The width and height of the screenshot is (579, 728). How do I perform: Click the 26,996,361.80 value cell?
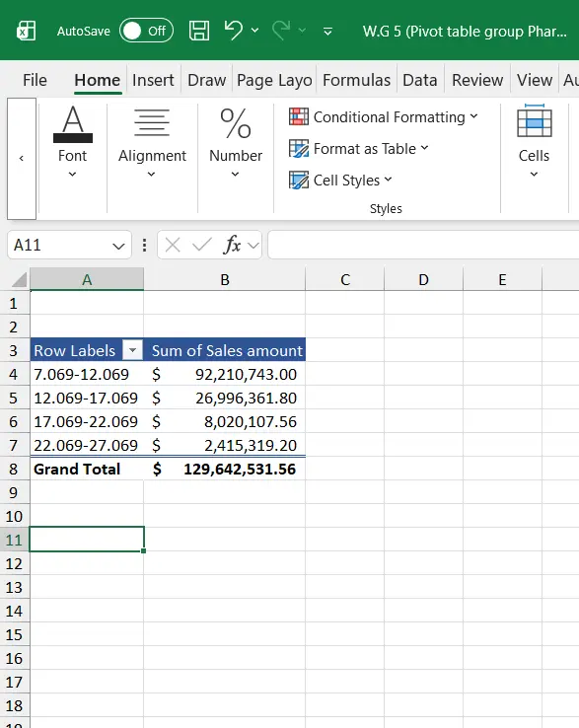(225, 398)
